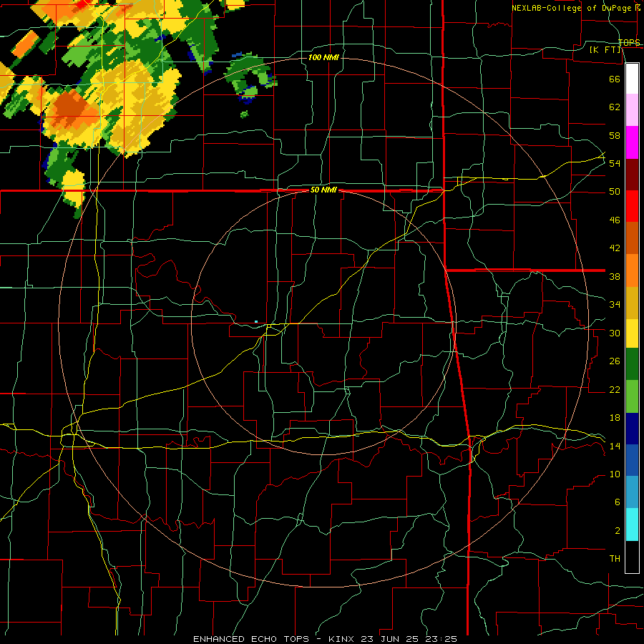Screen dimensions: 644x644
Task: Click the bright red legend swatch
Action: click(x=632, y=206)
